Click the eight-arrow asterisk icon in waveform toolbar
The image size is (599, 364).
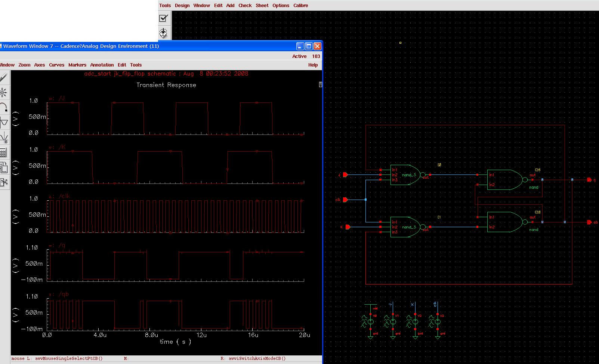tap(3, 92)
